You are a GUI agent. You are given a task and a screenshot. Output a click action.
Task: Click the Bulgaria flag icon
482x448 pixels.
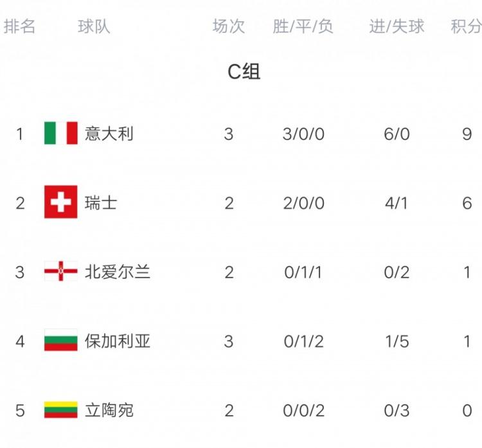pos(61,341)
